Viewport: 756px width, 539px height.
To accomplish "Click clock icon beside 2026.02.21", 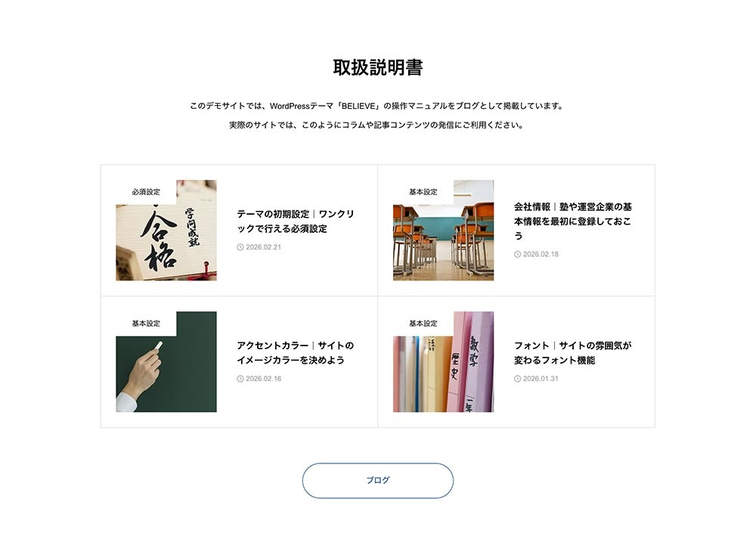I will pos(240,247).
